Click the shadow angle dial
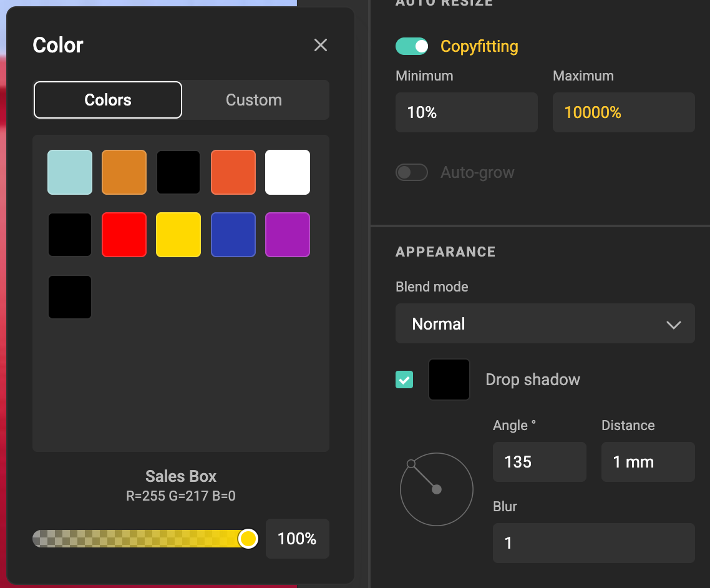This screenshot has width=710, height=588. [436, 489]
